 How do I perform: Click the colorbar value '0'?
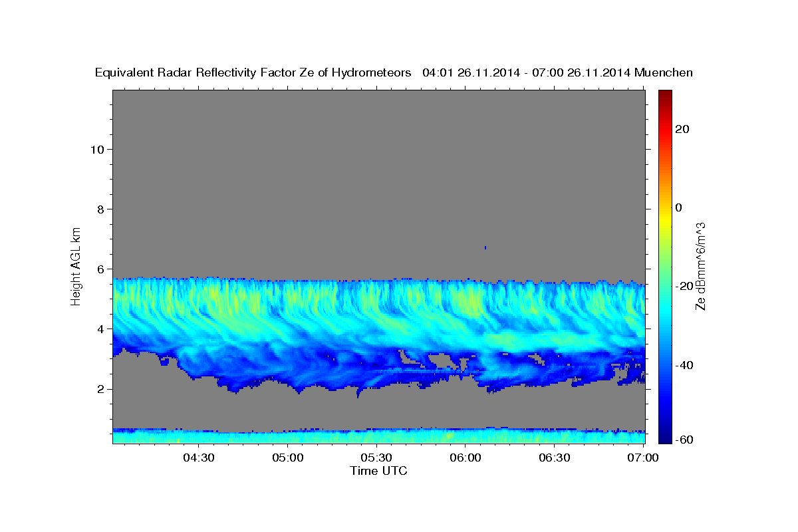(679, 207)
